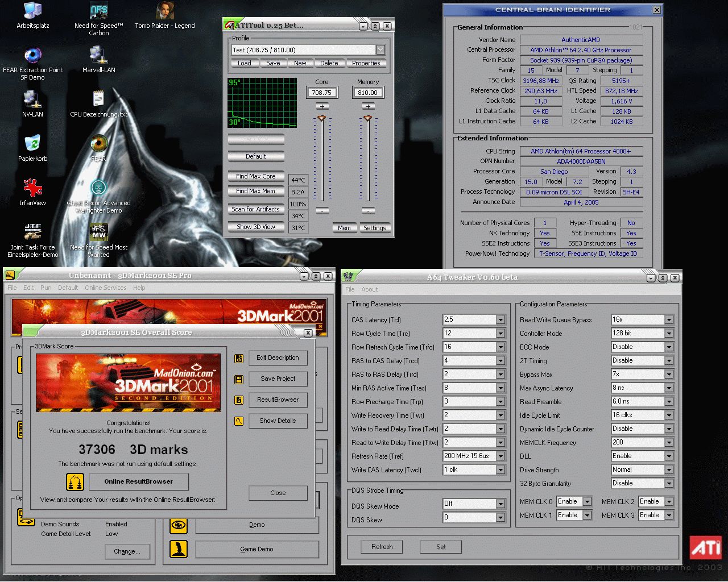728x582 pixels.
Task: Open DQS Skew Mode dropdown
Action: [500, 504]
